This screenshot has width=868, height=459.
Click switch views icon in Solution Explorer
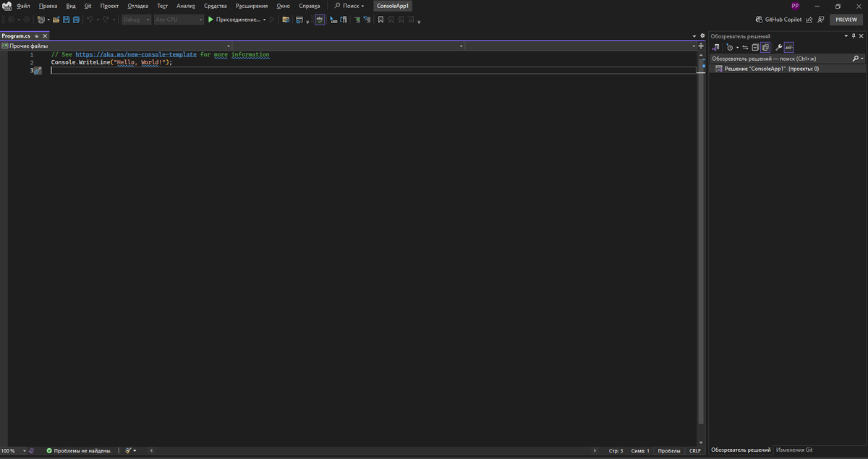pos(715,48)
